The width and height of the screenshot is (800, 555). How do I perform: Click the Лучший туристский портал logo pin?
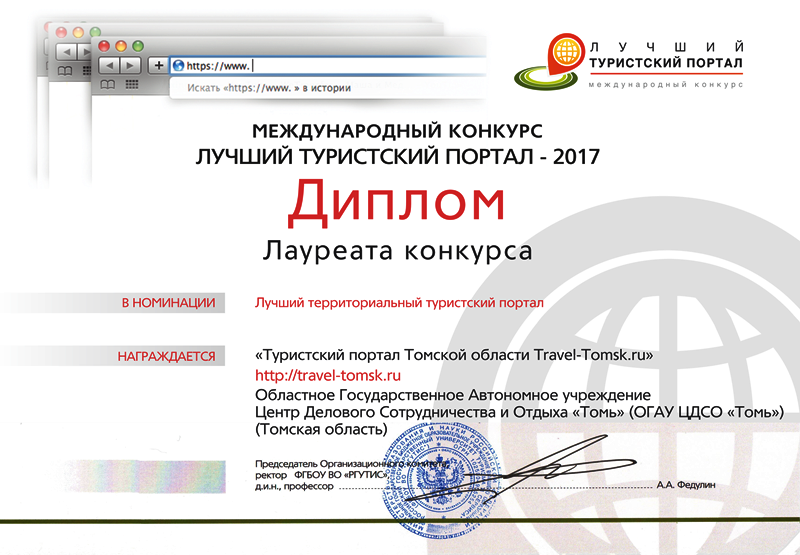pos(565,53)
